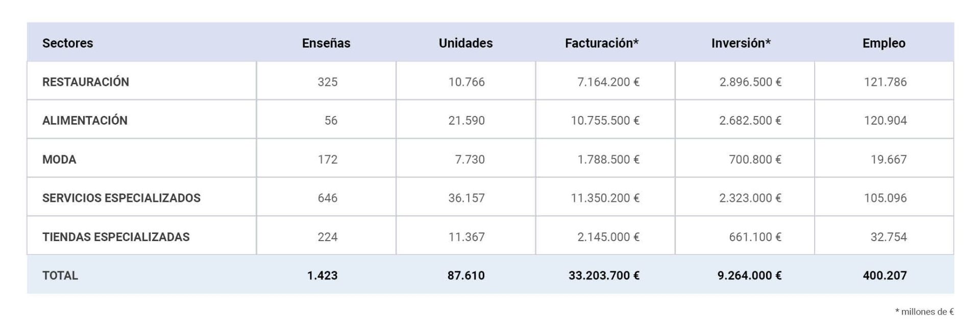Select the RESTAURACIÓN row label
Viewport: 980px width, 330px height.
point(85,82)
